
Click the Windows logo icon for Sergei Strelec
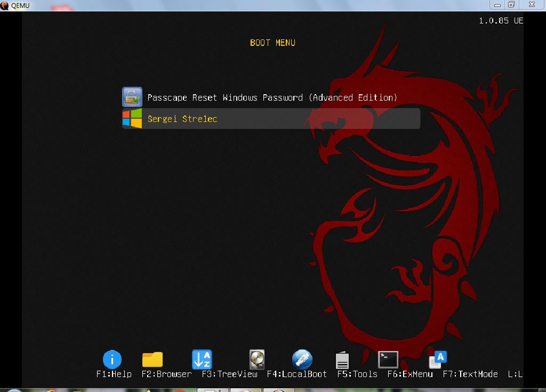point(132,119)
